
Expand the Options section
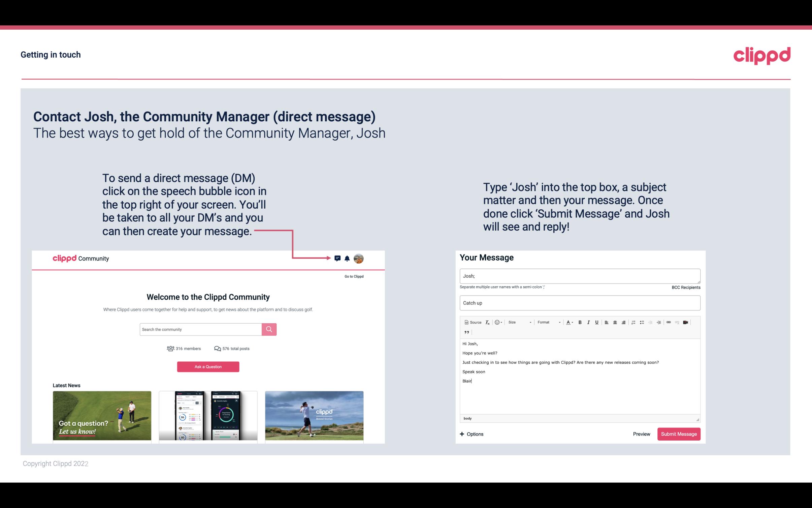coord(471,434)
